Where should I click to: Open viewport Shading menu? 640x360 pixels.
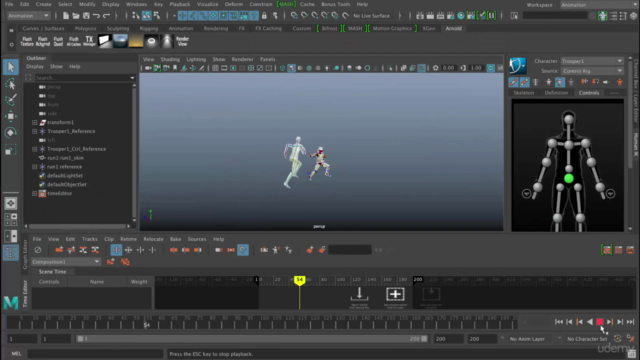tap(170, 59)
